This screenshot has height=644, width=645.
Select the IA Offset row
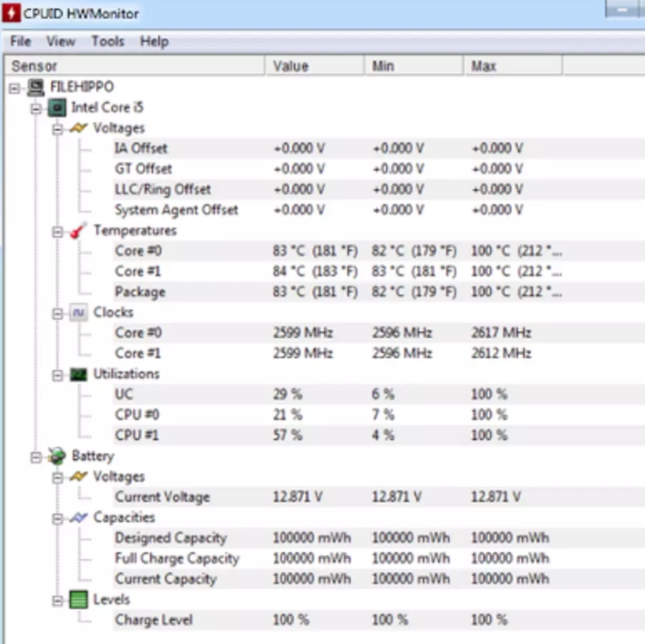[378, 148]
